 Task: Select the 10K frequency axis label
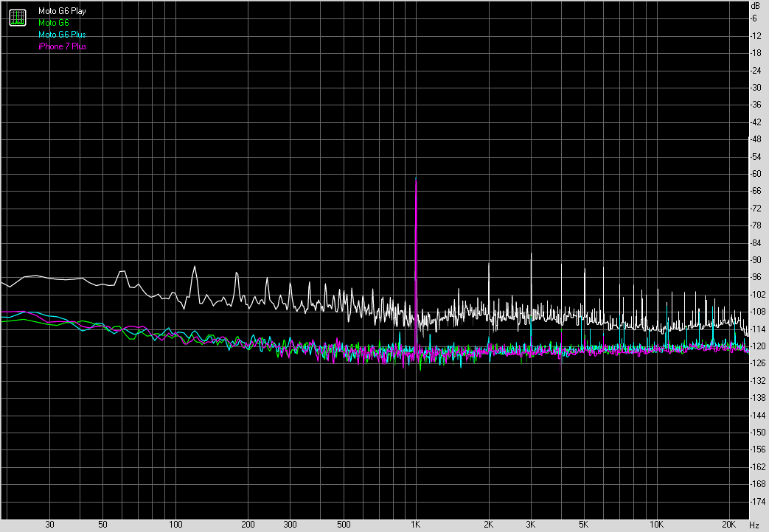656,525
